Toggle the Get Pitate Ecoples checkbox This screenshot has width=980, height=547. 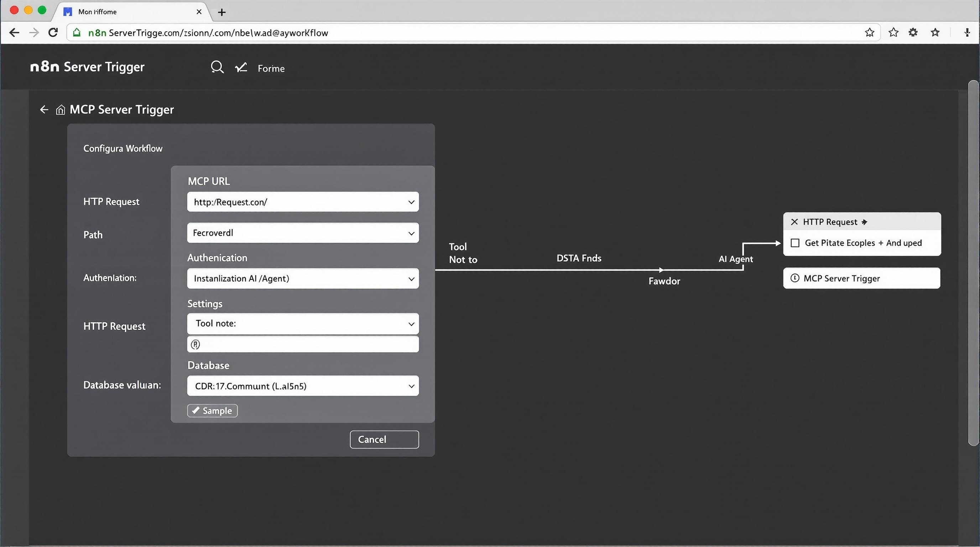tap(795, 243)
